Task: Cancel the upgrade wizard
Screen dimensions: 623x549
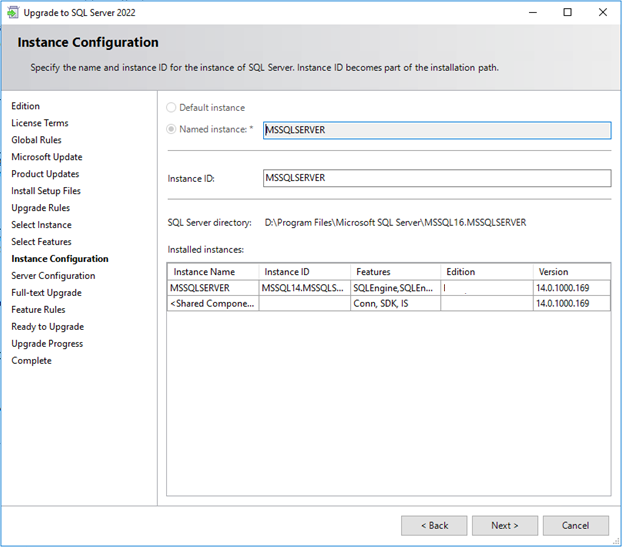Action: [x=575, y=526]
